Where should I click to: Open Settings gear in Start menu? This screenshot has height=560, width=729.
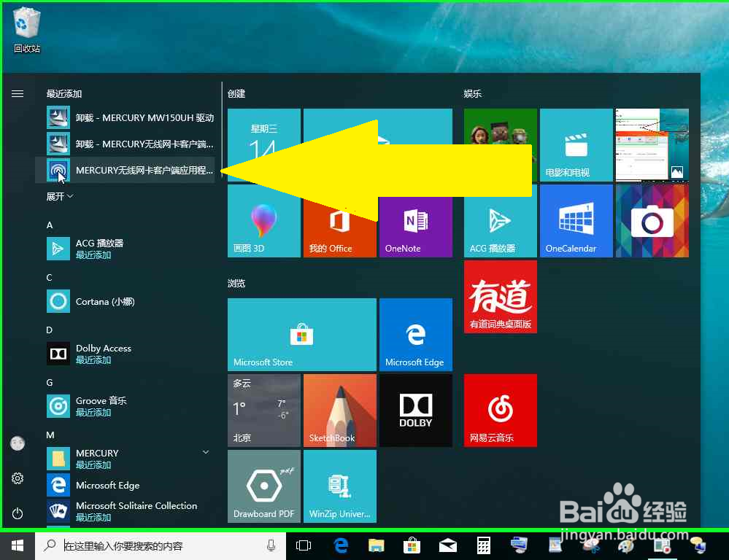(18, 478)
